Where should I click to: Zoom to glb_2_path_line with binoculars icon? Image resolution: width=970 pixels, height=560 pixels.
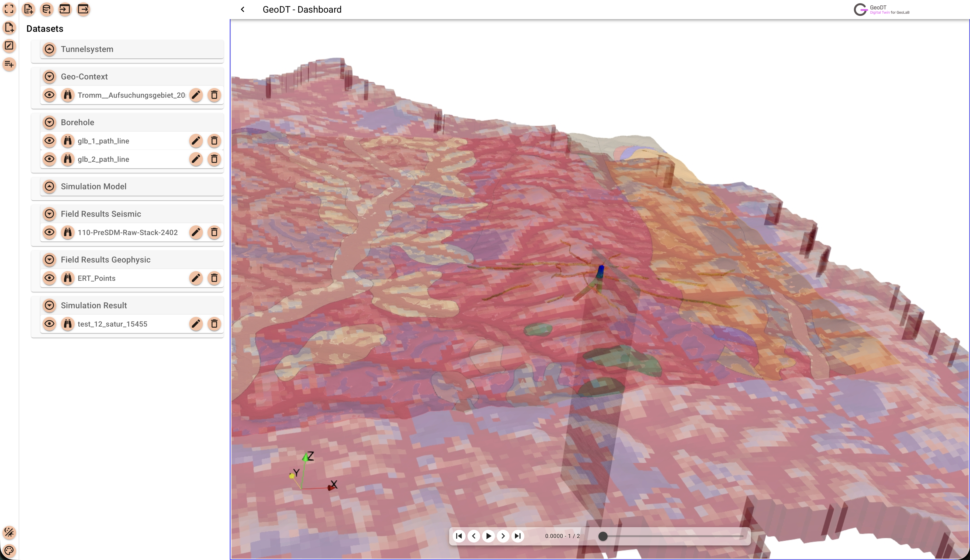[x=68, y=159]
